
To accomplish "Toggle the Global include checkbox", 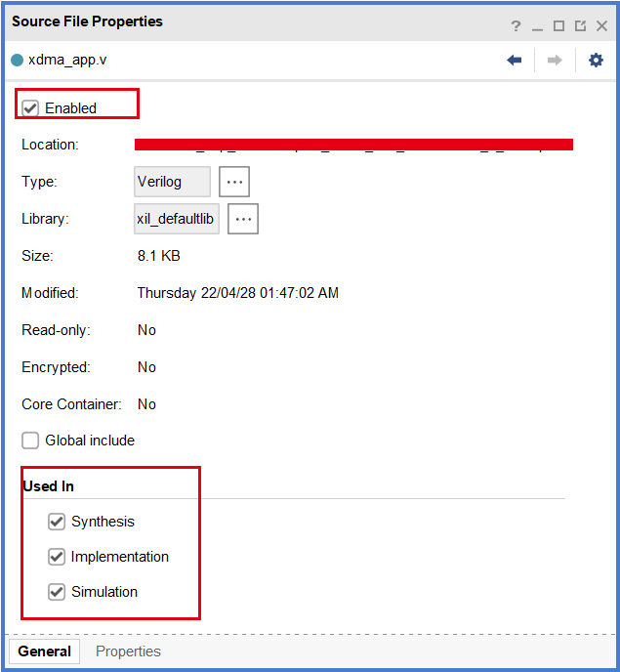I will pyautogui.click(x=30, y=441).
